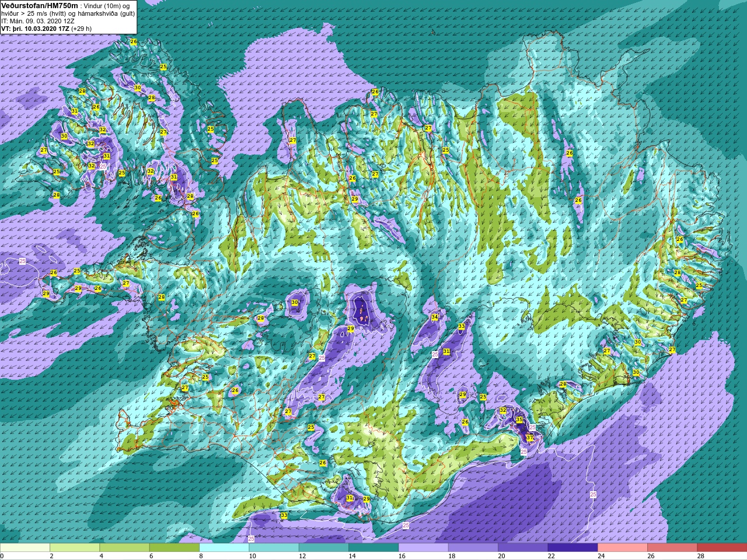Select the 20–22 violet legend band
Image resolution: width=747 pixels, height=560 pixels.
523,548
